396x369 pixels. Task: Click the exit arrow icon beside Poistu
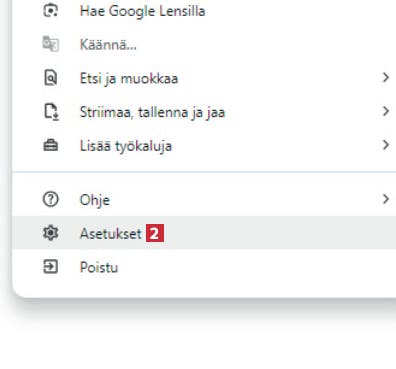(51, 267)
